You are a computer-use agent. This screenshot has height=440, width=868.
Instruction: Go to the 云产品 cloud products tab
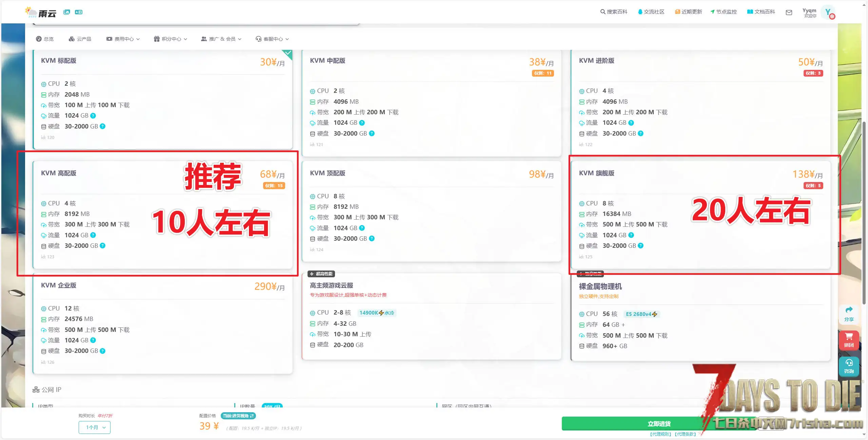pyautogui.click(x=80, y=39)
